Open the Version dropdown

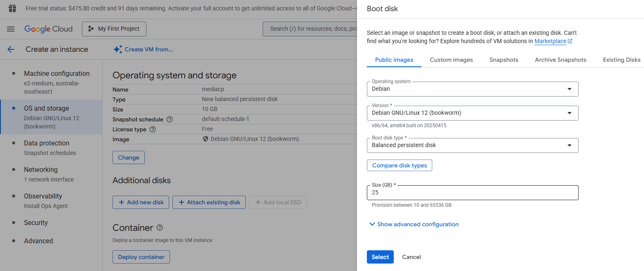tap(472, 113)
